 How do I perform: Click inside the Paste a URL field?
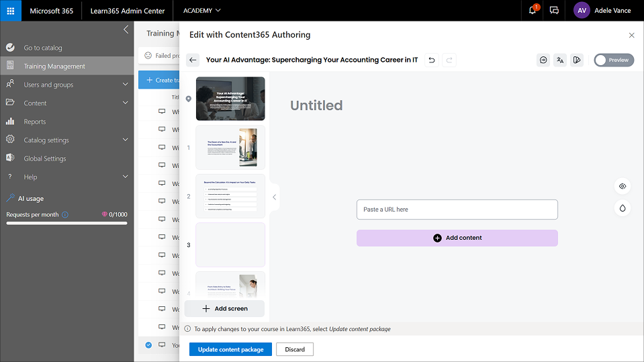pyautogui.click(x=457, y=210)
